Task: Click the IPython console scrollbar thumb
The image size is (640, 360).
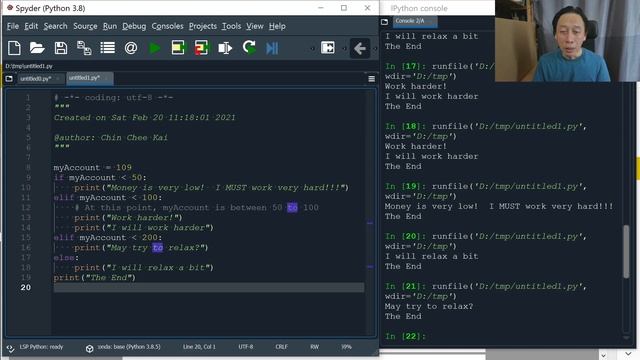Action: [627, 251]
